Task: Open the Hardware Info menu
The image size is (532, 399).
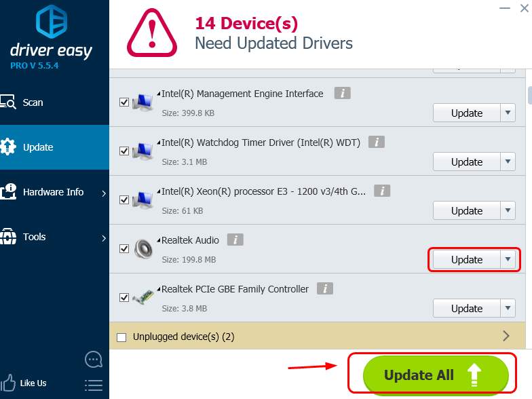Action: (54, 192)
